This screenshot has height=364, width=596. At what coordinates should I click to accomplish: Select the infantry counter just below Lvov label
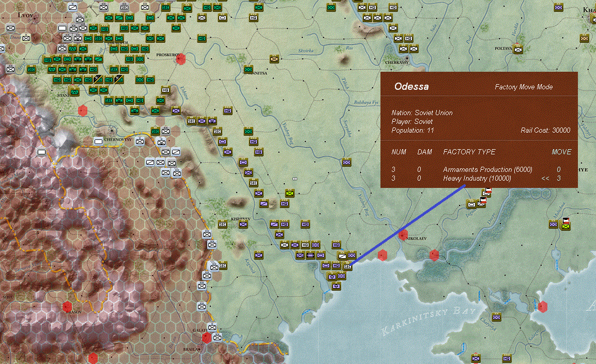10,28
